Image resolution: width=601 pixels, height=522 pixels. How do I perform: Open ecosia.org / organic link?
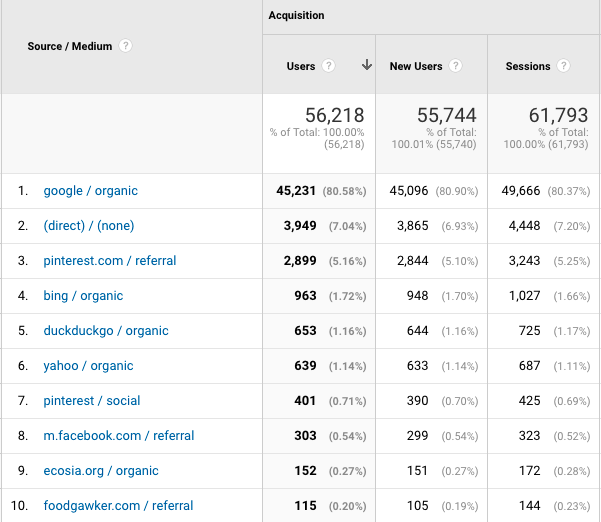point(101,471)
